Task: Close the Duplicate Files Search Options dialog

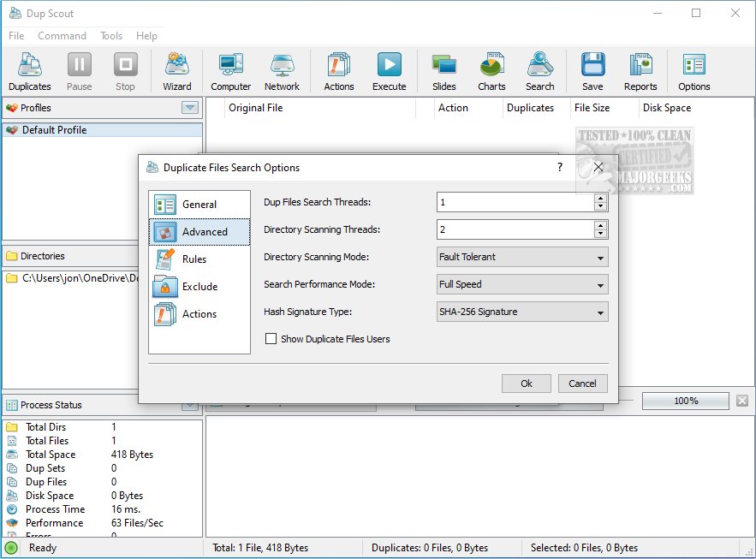Action: (598, 167)
